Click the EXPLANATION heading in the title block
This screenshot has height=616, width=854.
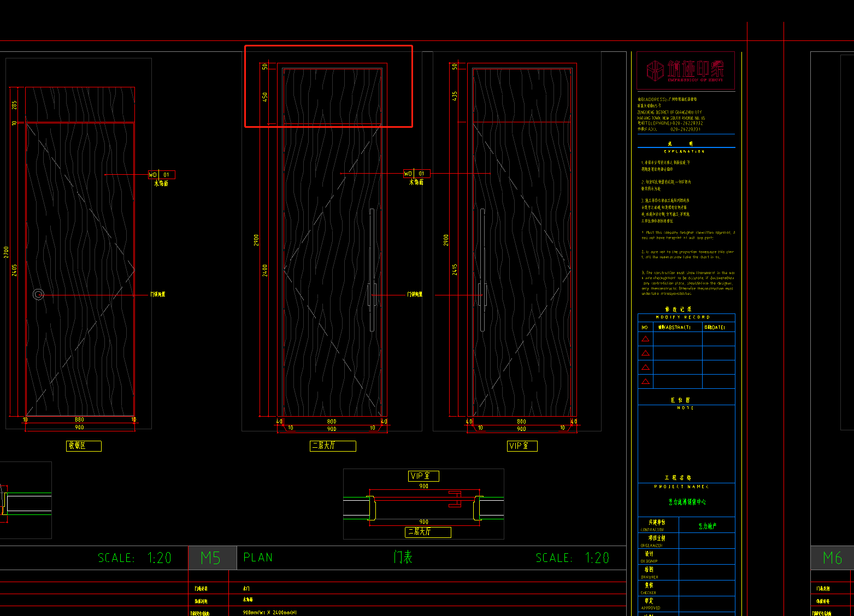(684, 151)
